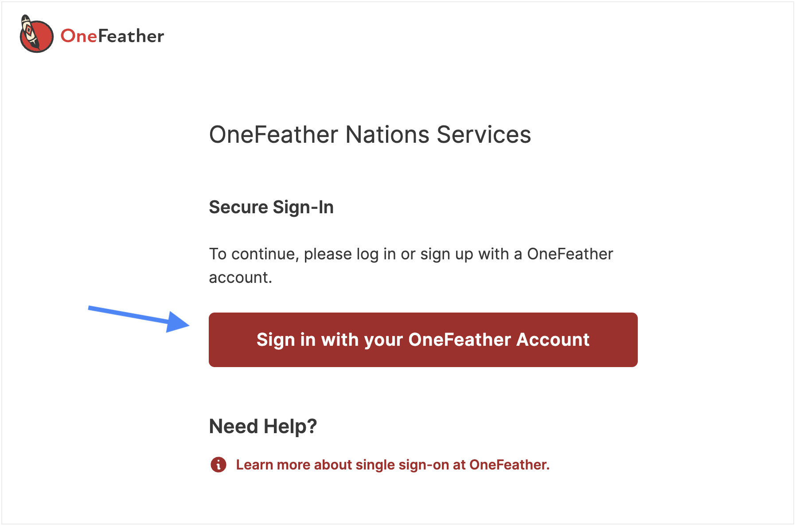Open Learn more about single sign-on link
796x532 pixels.
[x=393, y=465]
